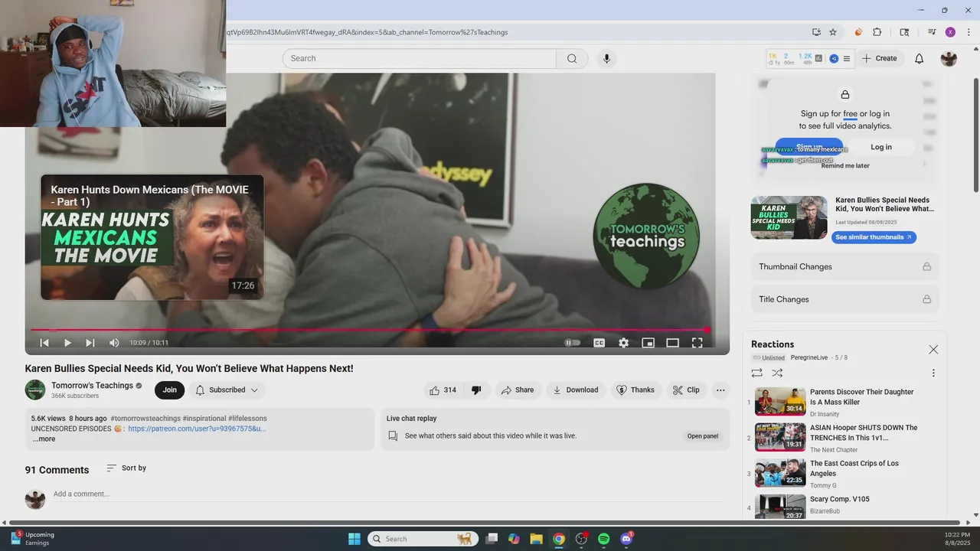The height and width of the screenshot is (551, 980).
Task: Click Remind me later link
Action: (x=845, y=165)
